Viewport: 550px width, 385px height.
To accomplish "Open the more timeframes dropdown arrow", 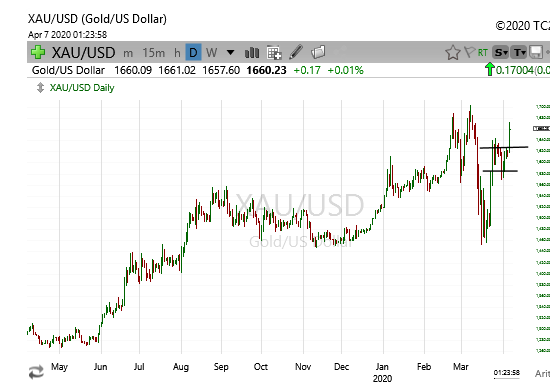I will coord(230,53).
